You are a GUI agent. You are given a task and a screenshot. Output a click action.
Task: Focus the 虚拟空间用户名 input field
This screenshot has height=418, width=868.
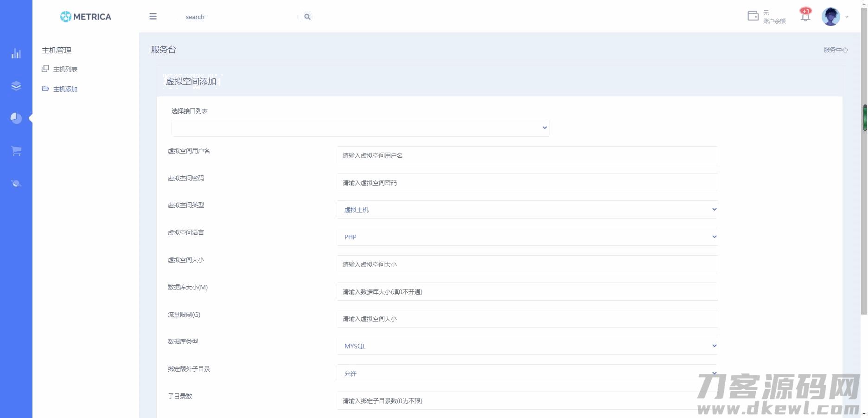click(528, 155)
